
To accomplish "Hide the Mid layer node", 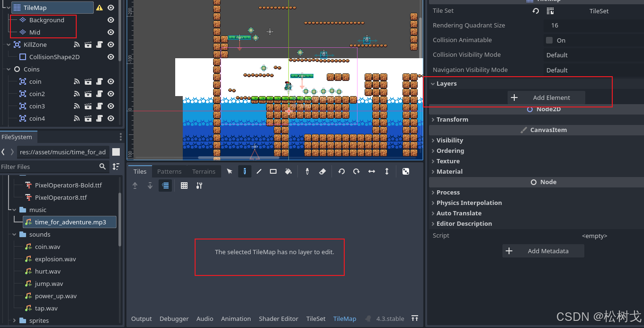I will 111,32.
